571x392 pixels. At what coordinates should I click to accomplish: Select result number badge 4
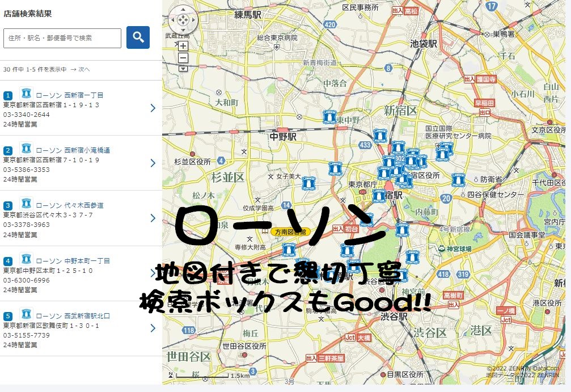(7, 261)
